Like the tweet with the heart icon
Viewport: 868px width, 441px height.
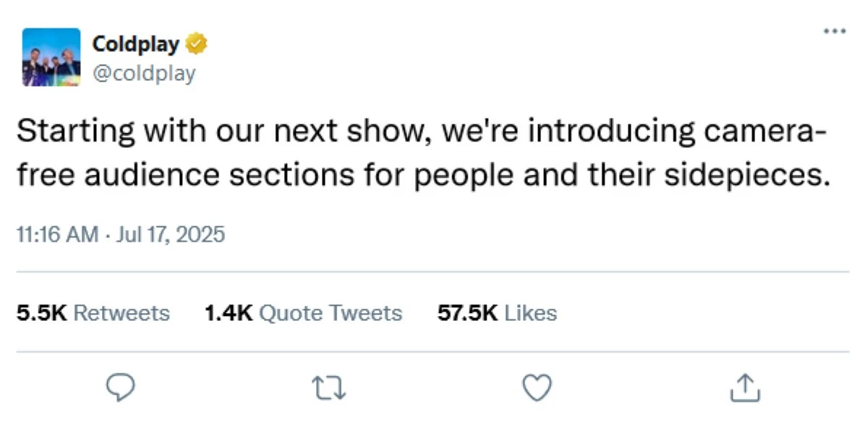537,389
